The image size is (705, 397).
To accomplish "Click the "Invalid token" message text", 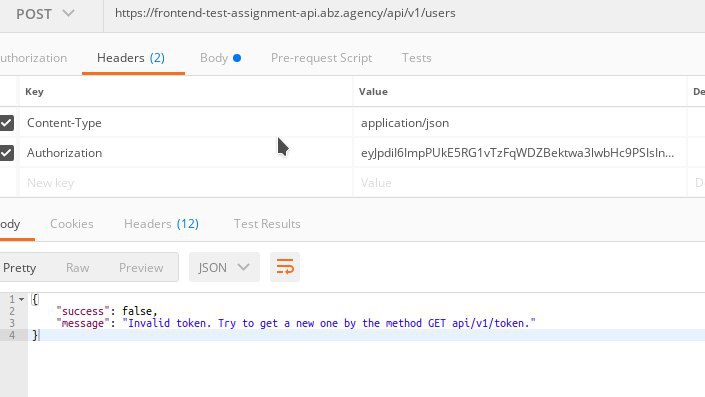I will click(x=329, y=323).
